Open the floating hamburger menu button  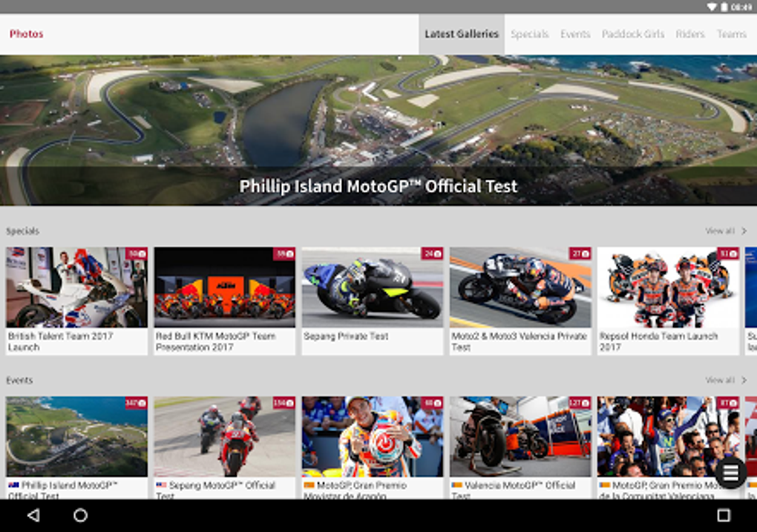click(x=730, y=473)
